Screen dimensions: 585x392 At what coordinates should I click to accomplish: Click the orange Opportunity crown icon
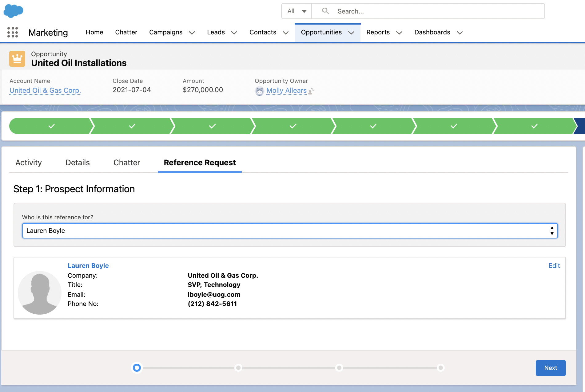pos(17,58)
